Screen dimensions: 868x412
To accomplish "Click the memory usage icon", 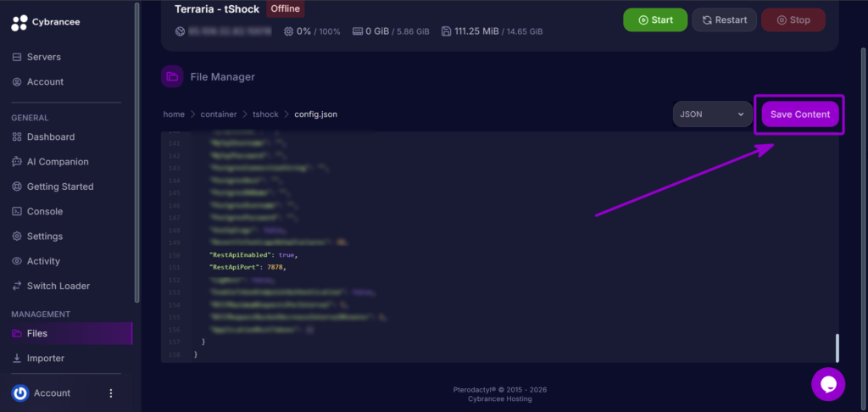I will (x=358, y=31).
